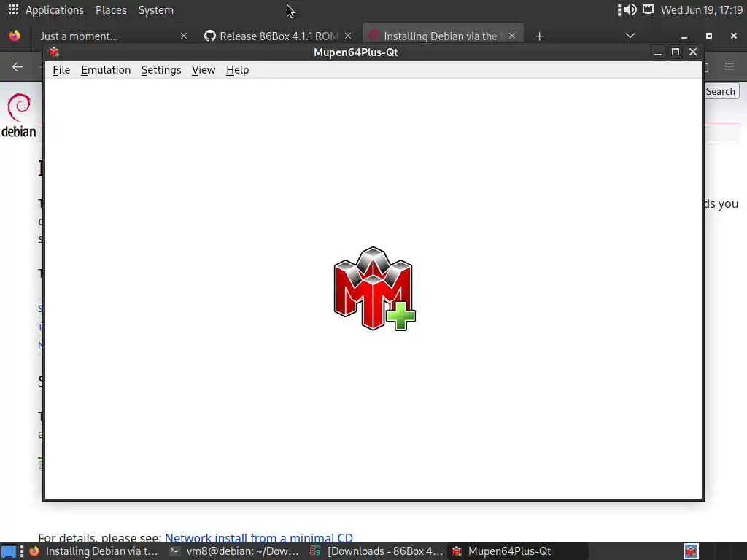Image resolution: width=747 pixels, height=560 pixels.
Task: Restore the Firefox browser window size
Action: coord(709,36)
